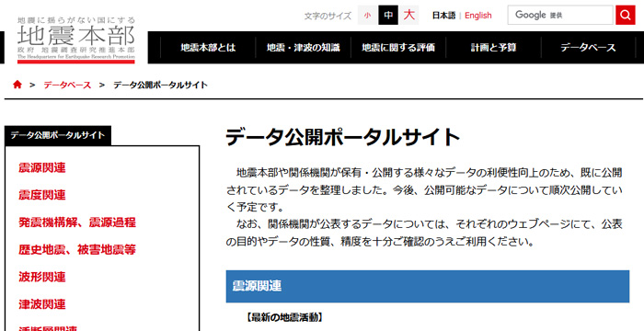This screenshot has height=331, width=644.
Task: Set text size to 大
Action: pyautogui.click(x=408, y=16)
